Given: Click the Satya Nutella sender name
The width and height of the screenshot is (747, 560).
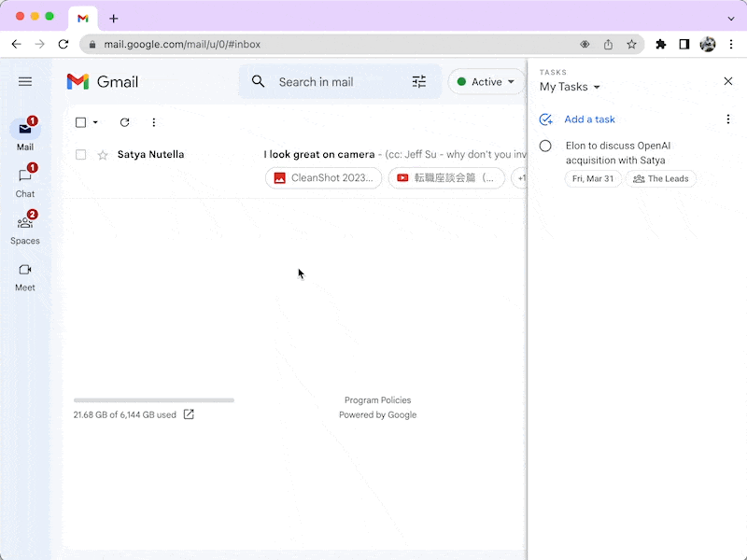Looking at the screenshot, I should click(x=150, y=154).
